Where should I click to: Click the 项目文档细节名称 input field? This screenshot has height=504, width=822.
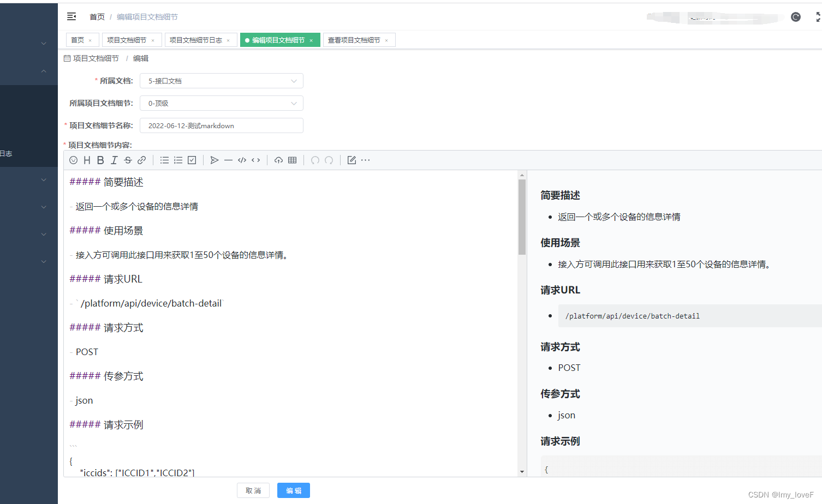click(x=221, y=125)
